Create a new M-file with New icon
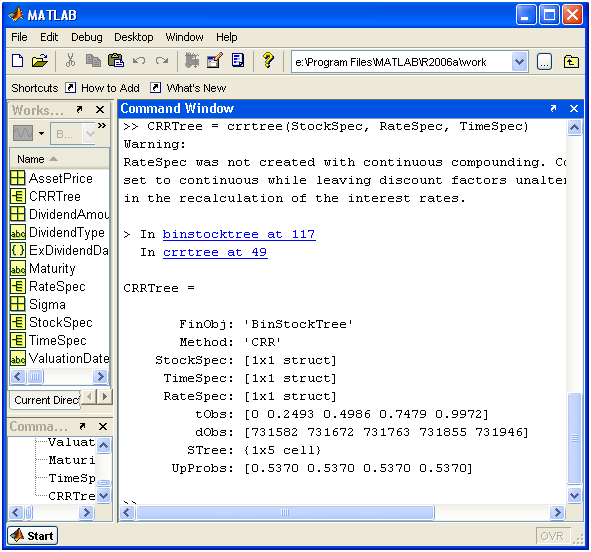591x552 pixels. tap(17, 61)
